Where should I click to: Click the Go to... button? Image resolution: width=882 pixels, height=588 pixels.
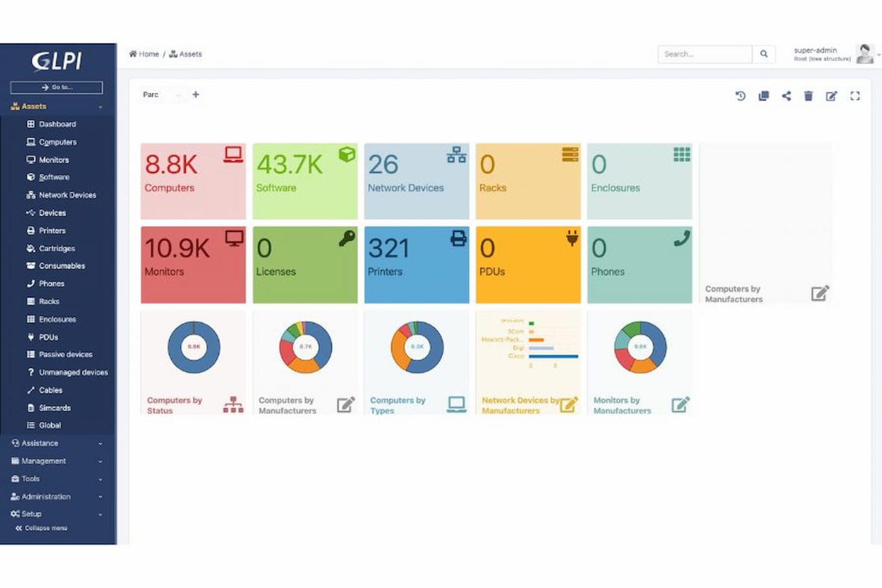point(56,87)
